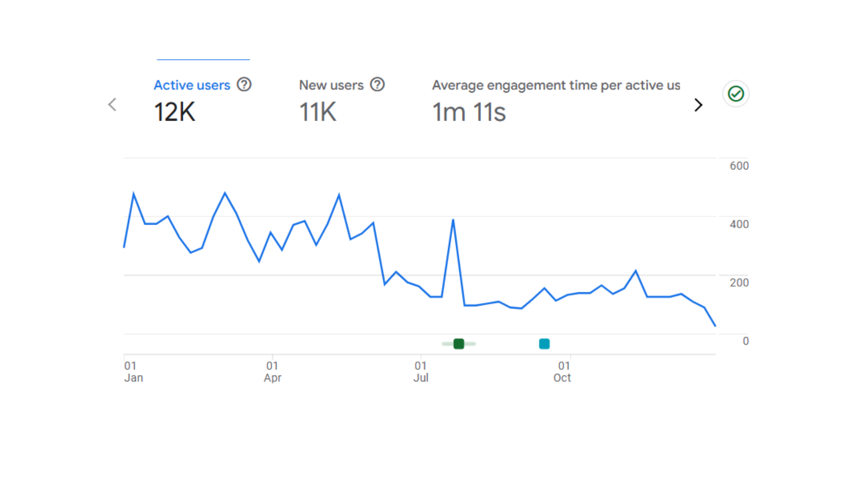Select the Active users metric tab
Screen dimensions: 868x488
(x=192, y=85)
